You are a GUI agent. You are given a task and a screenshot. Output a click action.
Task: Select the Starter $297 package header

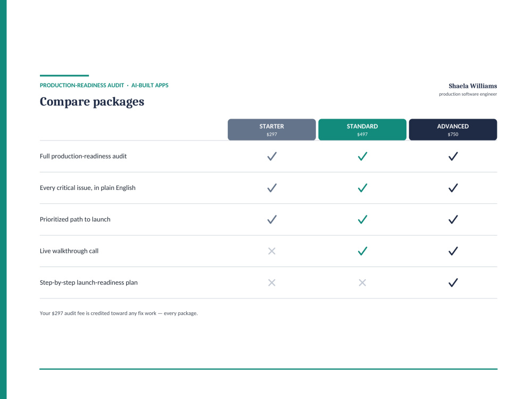click(x=272, y=130)
